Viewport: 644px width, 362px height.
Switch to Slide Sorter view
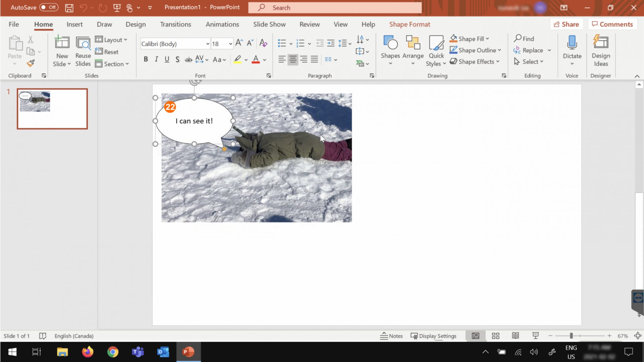tap(495, 335)
